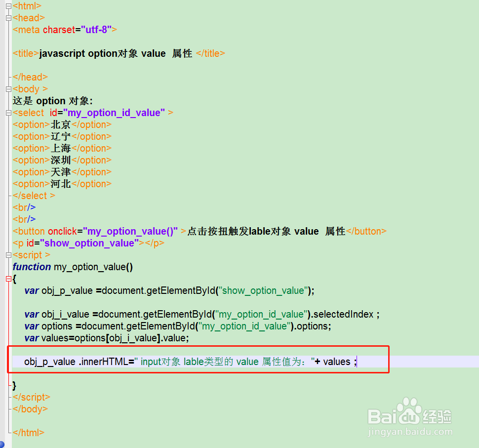Click the selectedIndex text in obj_i_value line
Viewport: 479px width, 448px height.
(343, 315)
